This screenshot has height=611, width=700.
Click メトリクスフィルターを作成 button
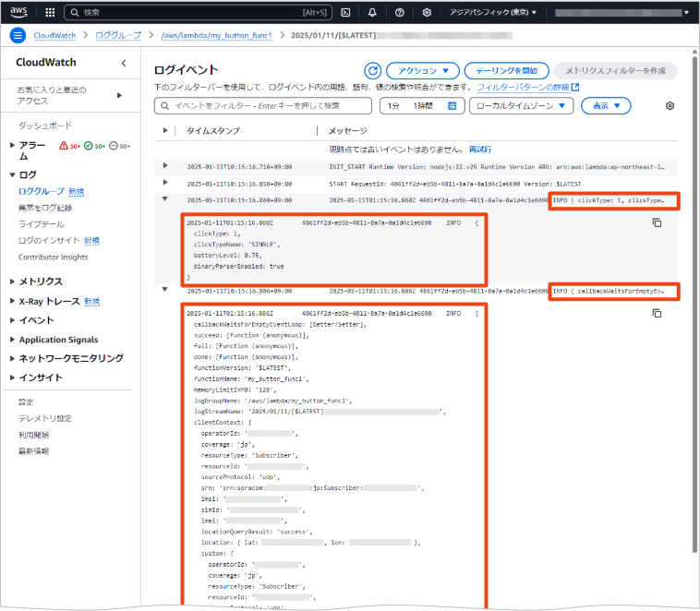[x=616, y=70]
